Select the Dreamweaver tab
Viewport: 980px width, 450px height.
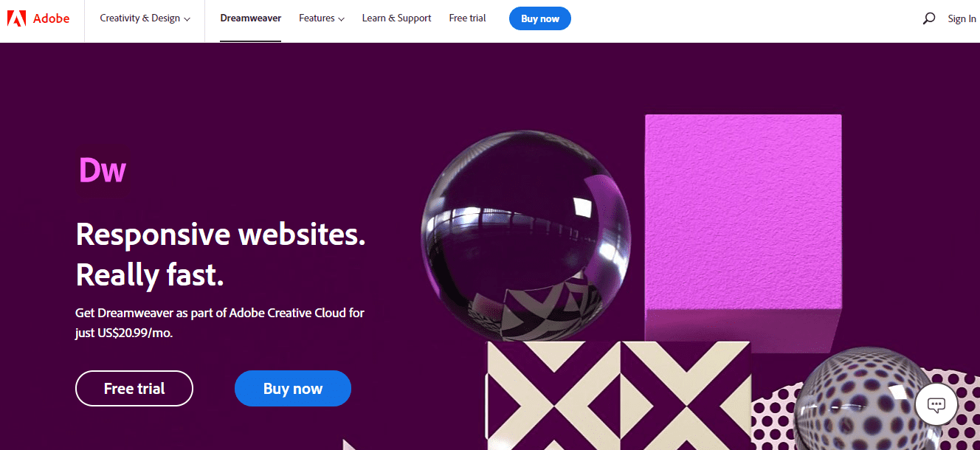[x=251, y=18]
